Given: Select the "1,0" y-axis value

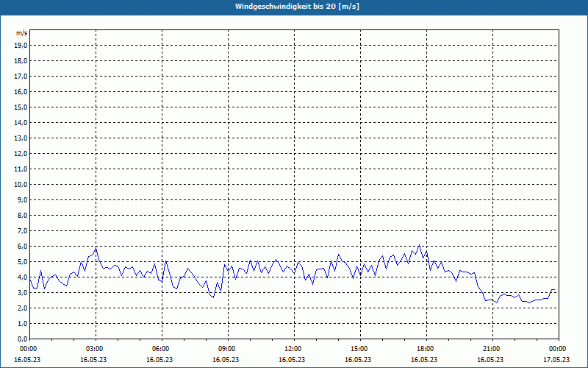Looking at the screenshot, I should (x=22, y=324).
